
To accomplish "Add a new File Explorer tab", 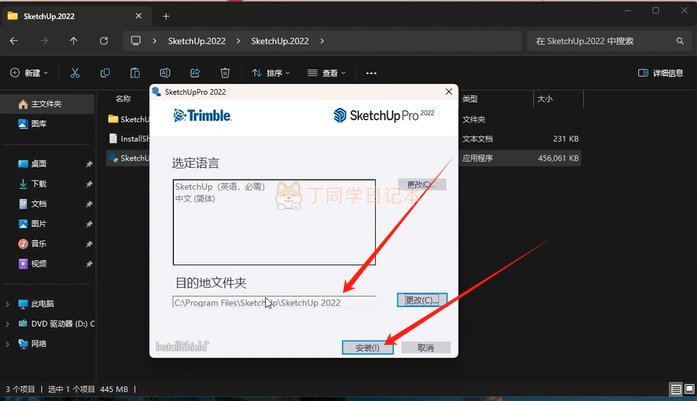I will coord(166,16).
